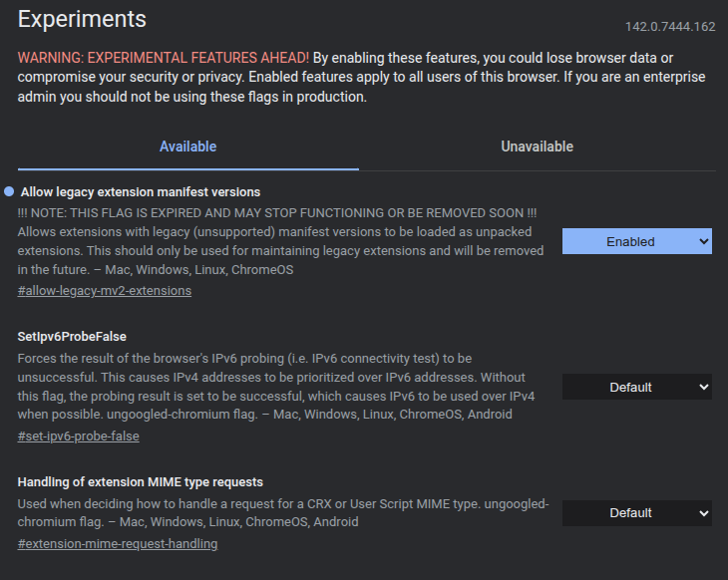The width and height of the screenshot is (728, 580).
Task: Click the SetIpv6ProbeFalse flag title
Action: pyautogui.click(x=72, y=337)
